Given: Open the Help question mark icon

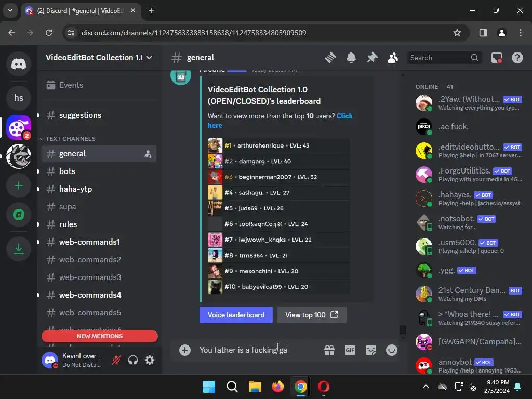Looking at the screenshot, I should 517,58.
